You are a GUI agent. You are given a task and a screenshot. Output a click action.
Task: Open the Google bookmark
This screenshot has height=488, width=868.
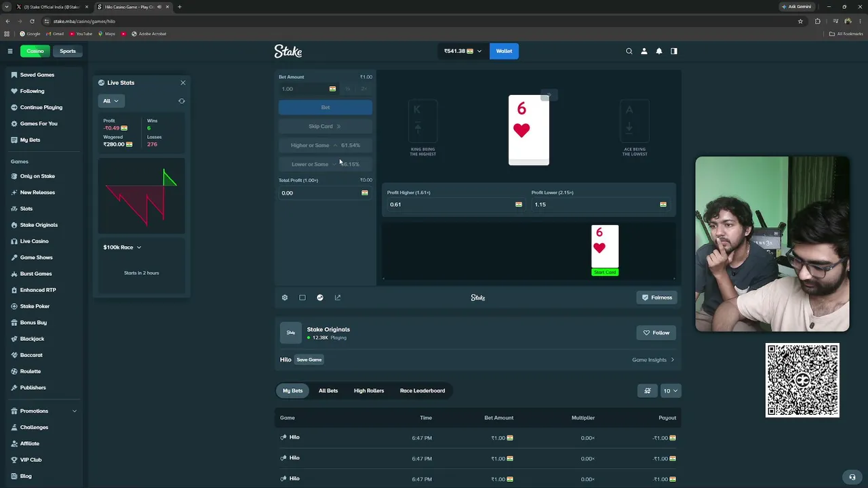pos(31,34)
